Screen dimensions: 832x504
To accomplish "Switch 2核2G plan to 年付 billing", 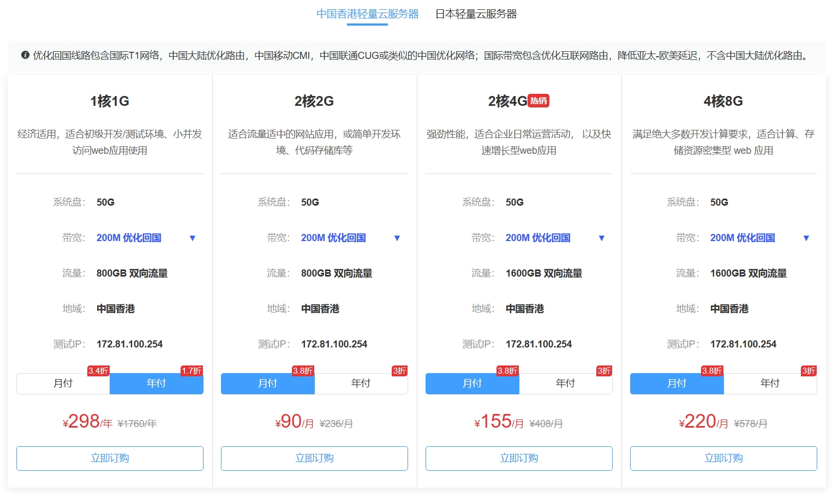I will coord(361,383).
